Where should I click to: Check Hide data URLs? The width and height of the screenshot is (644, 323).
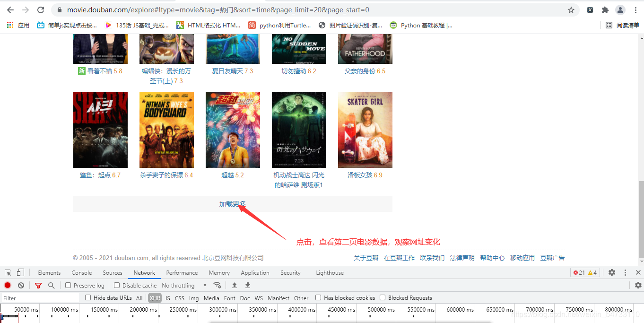coord(88,297)
